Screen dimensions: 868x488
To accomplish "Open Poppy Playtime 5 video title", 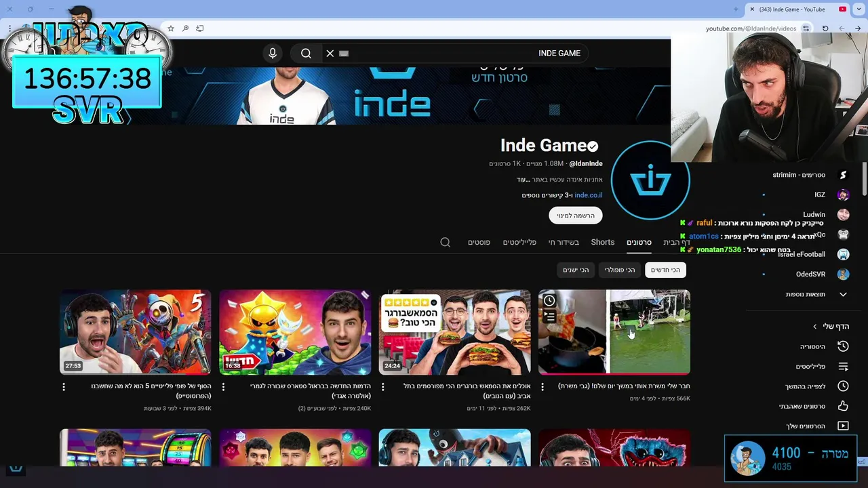I will [151, 391].
